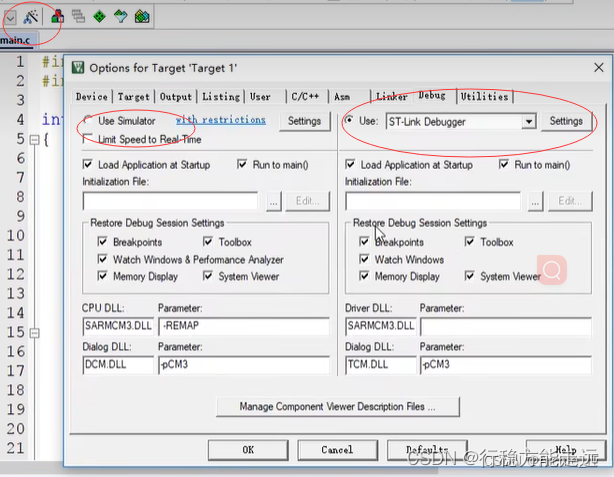Toggle debugger Memory Display checkbox
Image resolution: width=614 pixels, height=477 pixels.
point(364,276)
